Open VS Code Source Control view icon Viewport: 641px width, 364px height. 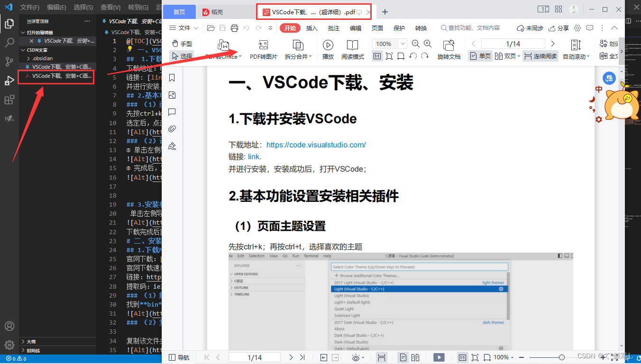pyautogui.click(x=9, y=62)
